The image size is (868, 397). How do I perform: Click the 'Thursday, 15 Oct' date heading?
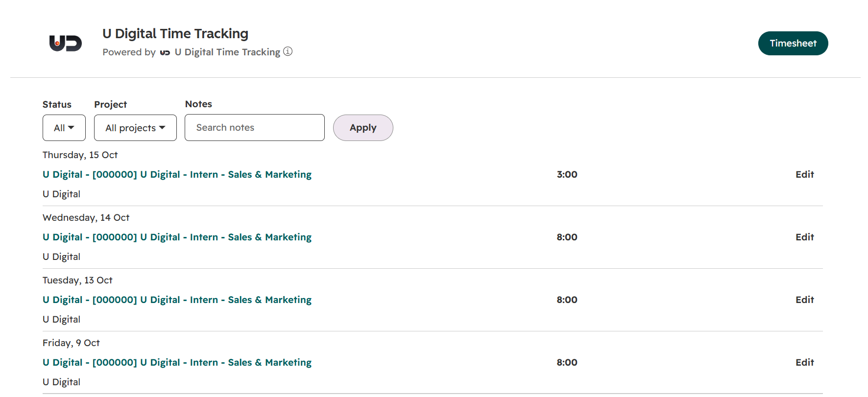tap(80, 155)
